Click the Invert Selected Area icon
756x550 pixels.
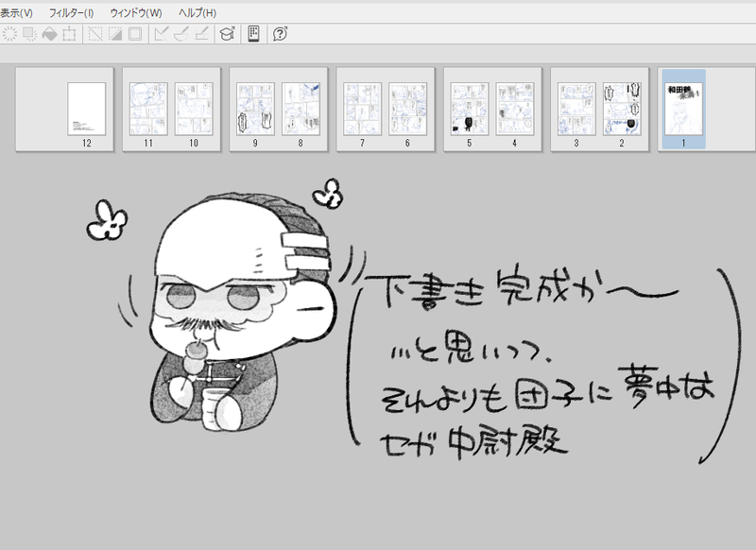point(115,34)
